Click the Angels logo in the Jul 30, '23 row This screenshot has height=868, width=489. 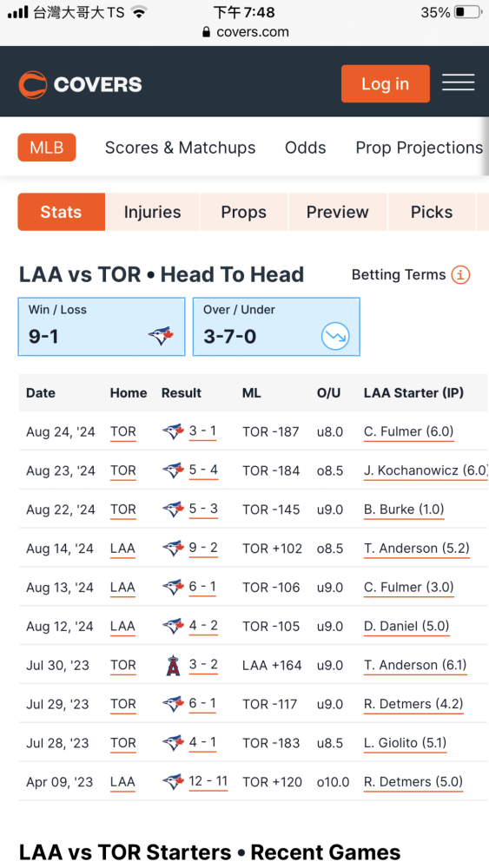click(174, 665)
